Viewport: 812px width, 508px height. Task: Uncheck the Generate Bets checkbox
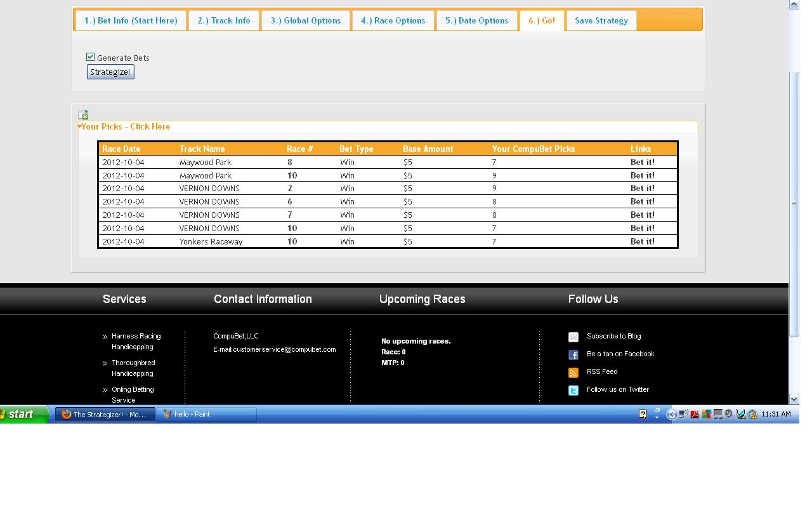(x=90, y=57)
